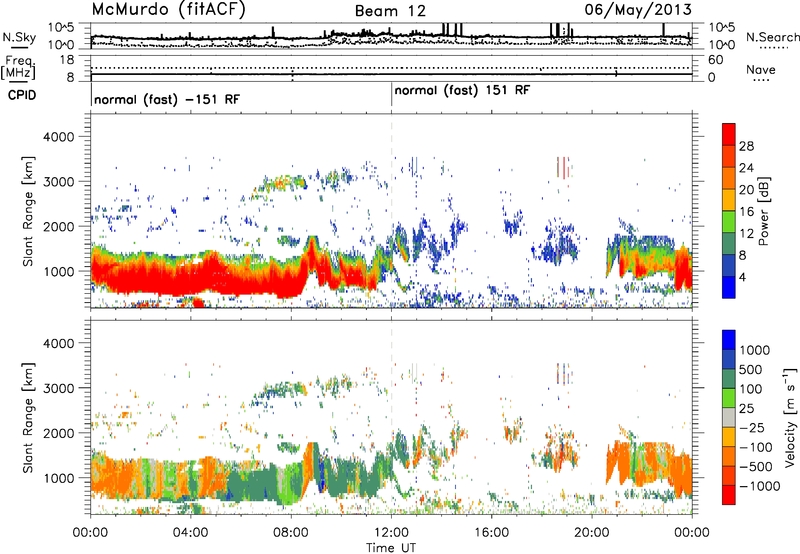The width and height of the screenshot is (800, 554).
Task: Click the 25 value on velocity colorbar
Action: tap(746, 409)
